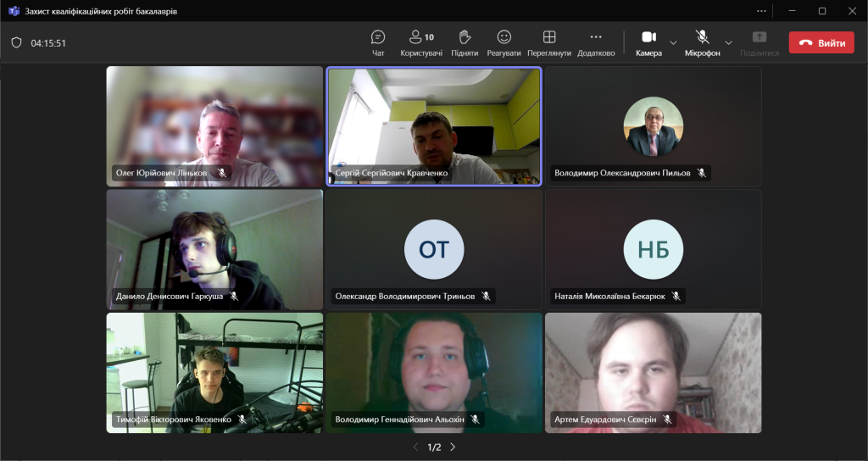Image resolution: width=868 pixels, height=461 pixels.
Task: Click the Поділитися share screen button
Action: click(759, 43)
